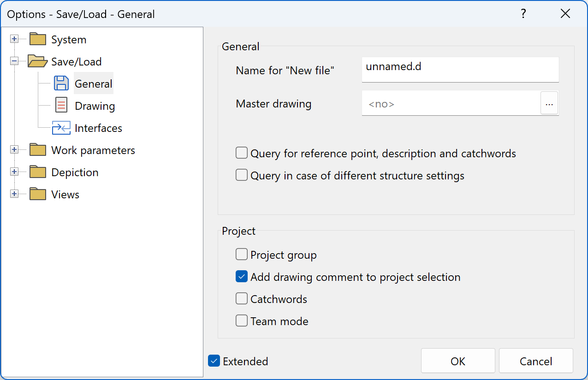Select the Drawing settings page

pyautogui.click(x=95, y=105)
